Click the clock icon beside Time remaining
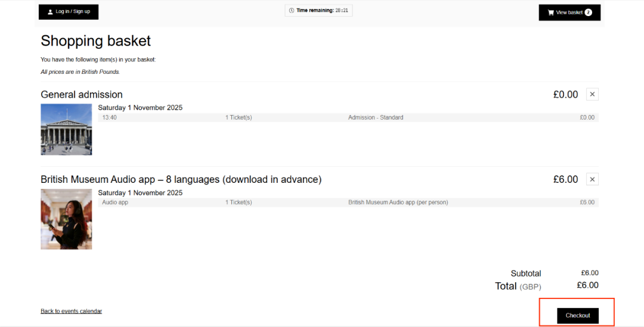644x327 pixels. click(291, 11)
